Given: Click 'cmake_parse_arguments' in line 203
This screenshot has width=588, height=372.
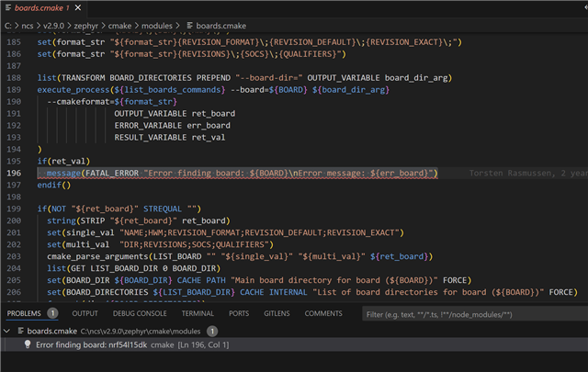Looking at the screenshot, I should click(x=97, y=256).
